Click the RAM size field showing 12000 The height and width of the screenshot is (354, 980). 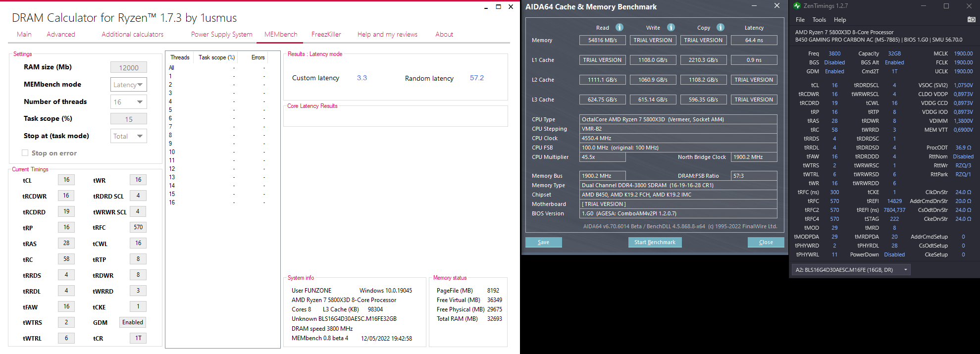click(129, 68)
